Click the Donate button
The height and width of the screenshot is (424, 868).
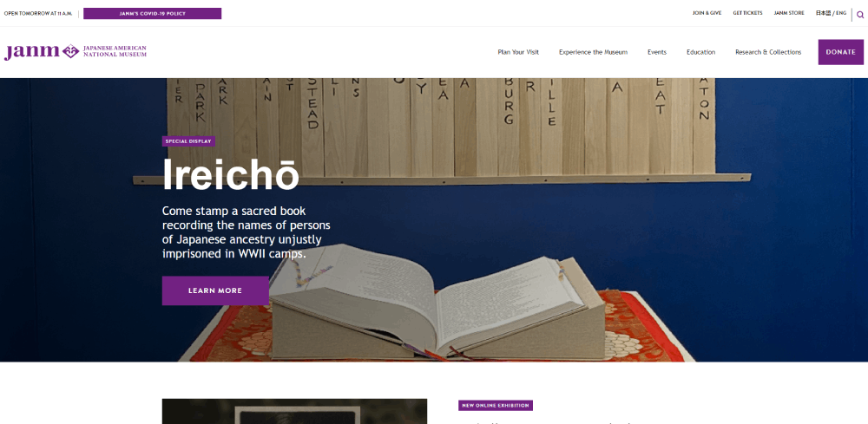point(840,52)
